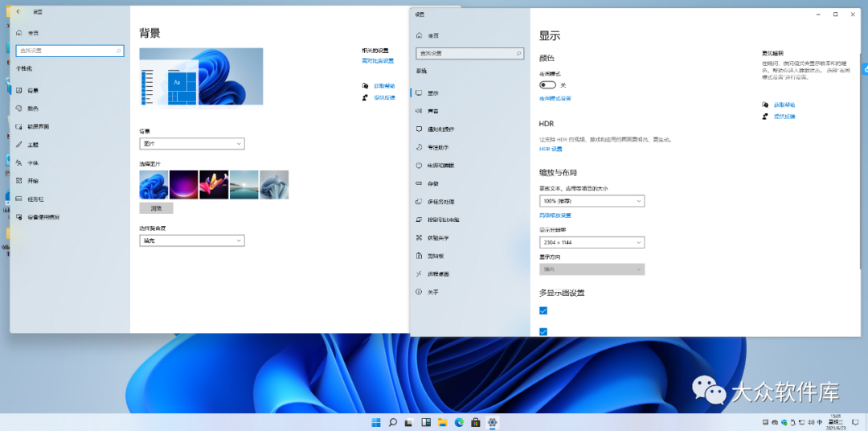Select Colors (颜色) palette icon in Personalization sidebar
Viewport: 868px width, 431px height.
click(x=18, y=109)
